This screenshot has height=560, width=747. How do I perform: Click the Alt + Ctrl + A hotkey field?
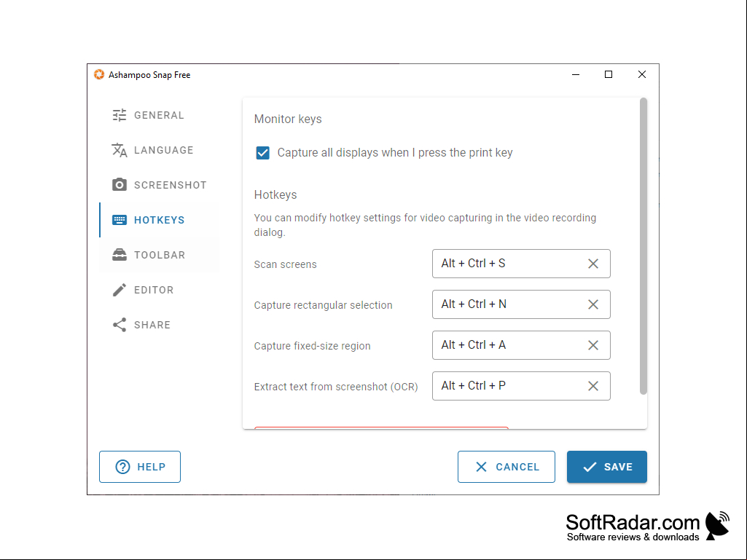tap(521, 345)
